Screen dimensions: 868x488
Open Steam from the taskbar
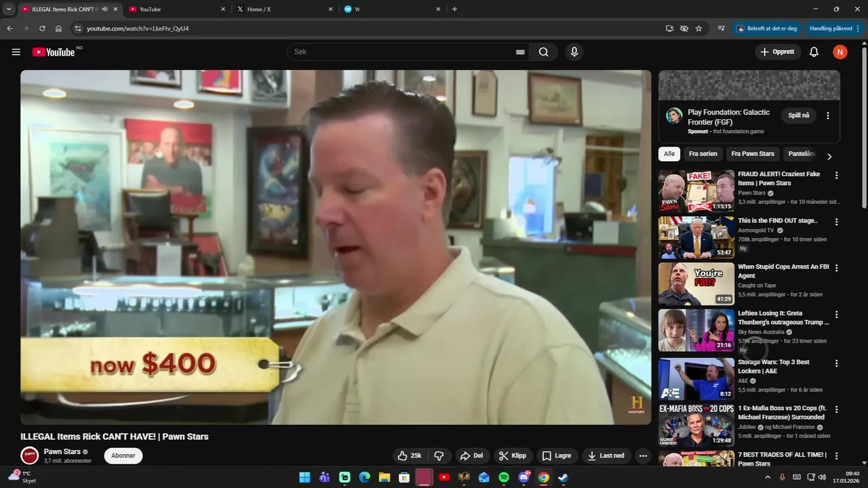click(x=563, y=477)
